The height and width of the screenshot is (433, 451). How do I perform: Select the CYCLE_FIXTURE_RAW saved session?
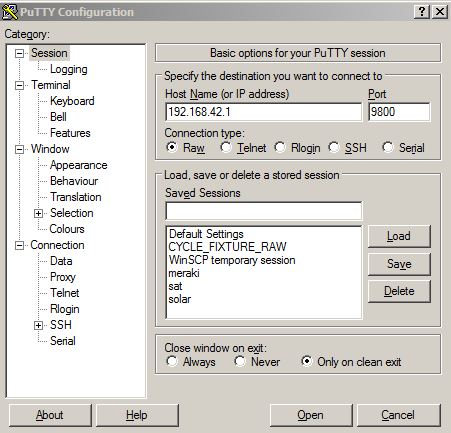[227, 247]
